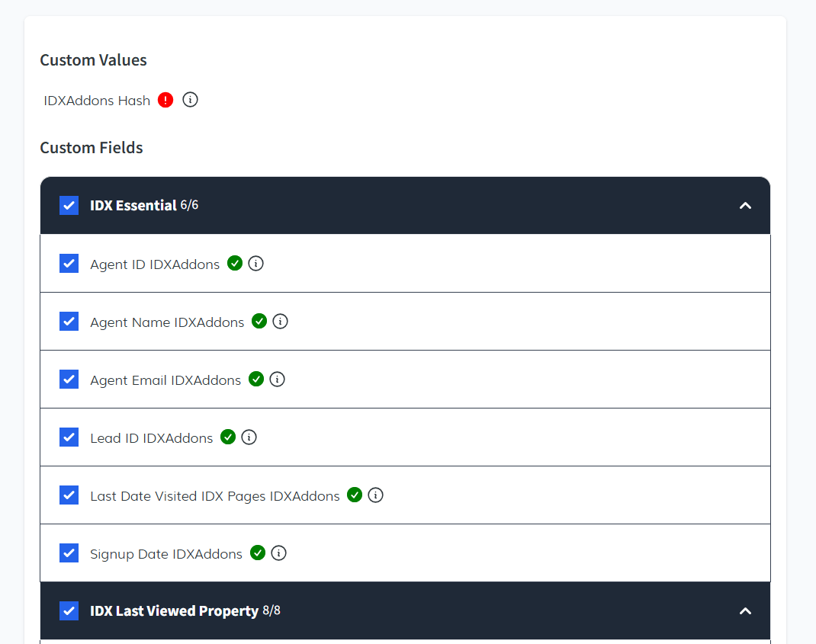Click the info icon next to IDXAddons Hash
The width and height of the screenshot is (816, 644).
coord(191,100)
